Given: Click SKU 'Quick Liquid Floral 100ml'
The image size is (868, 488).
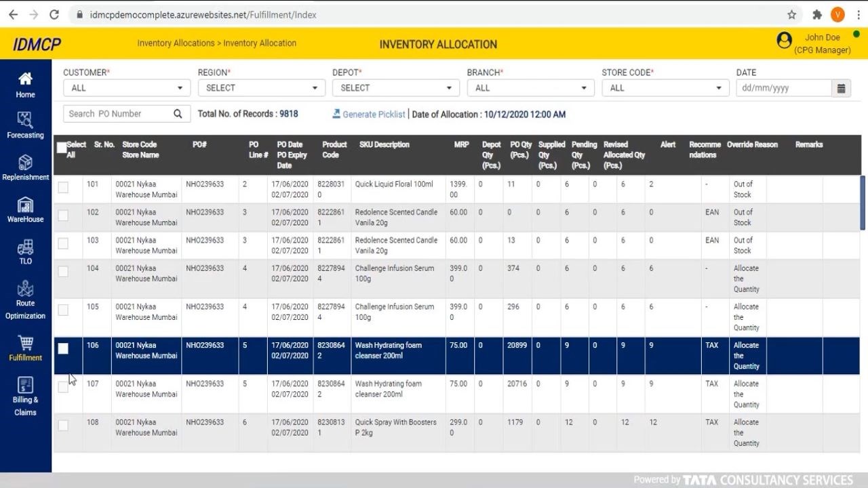Looking at the screenshot, I should (x=394, y=184).
